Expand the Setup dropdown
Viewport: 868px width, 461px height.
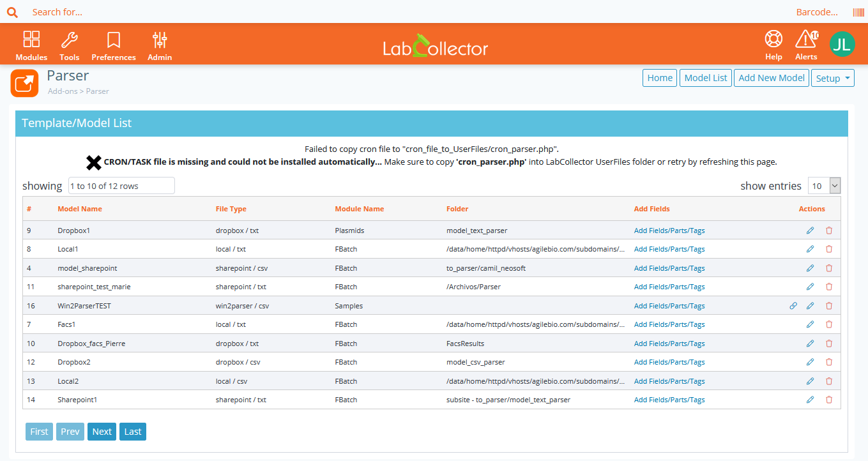coord(833,78)
